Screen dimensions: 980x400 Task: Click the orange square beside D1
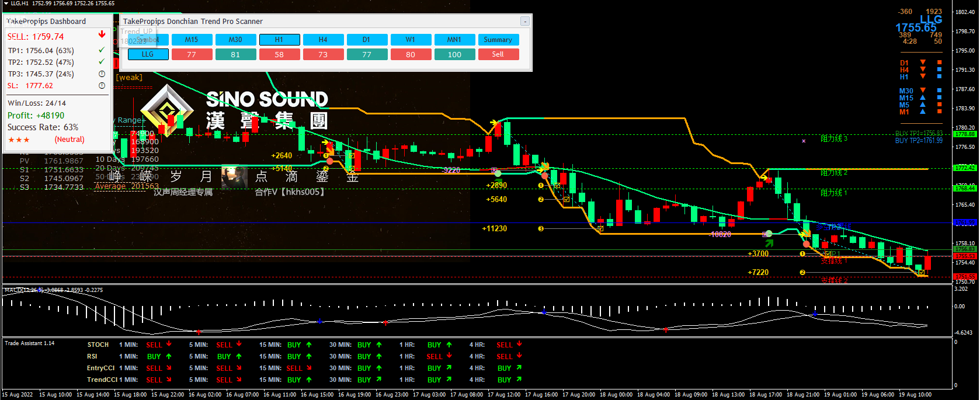tap(940, 62)
